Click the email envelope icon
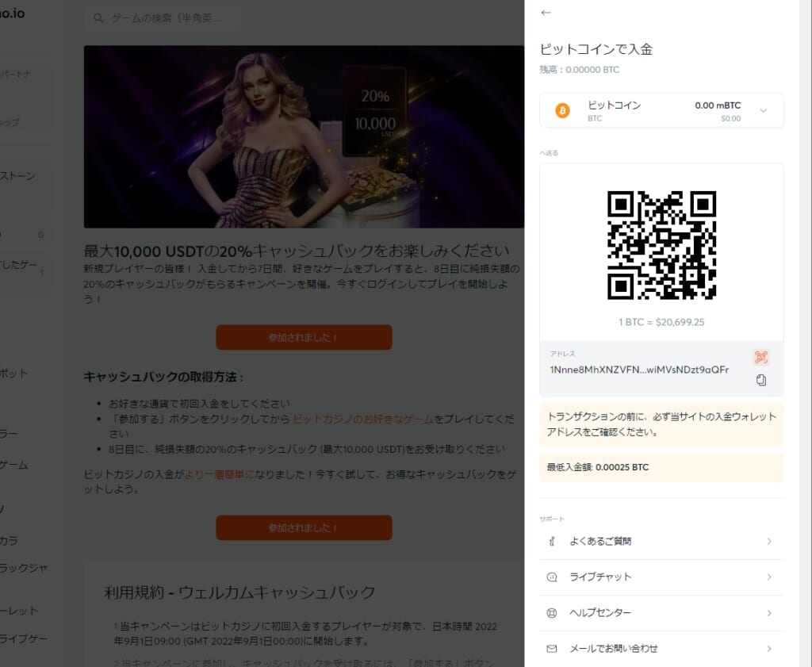This screenshot has width=812, height=667. [x=552, y=649]
